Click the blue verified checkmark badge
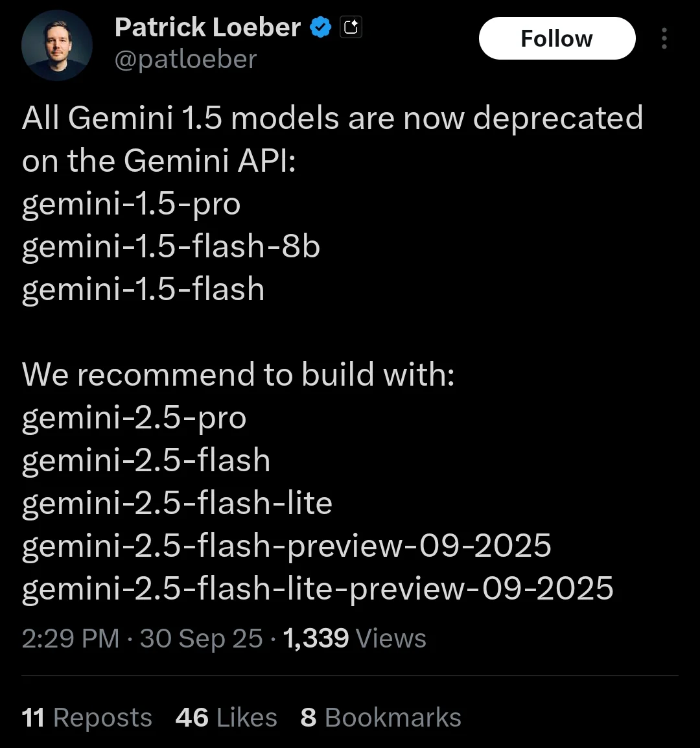Viewport: 700px width, 748px height. pyautogui.click(x=321, y=28)
